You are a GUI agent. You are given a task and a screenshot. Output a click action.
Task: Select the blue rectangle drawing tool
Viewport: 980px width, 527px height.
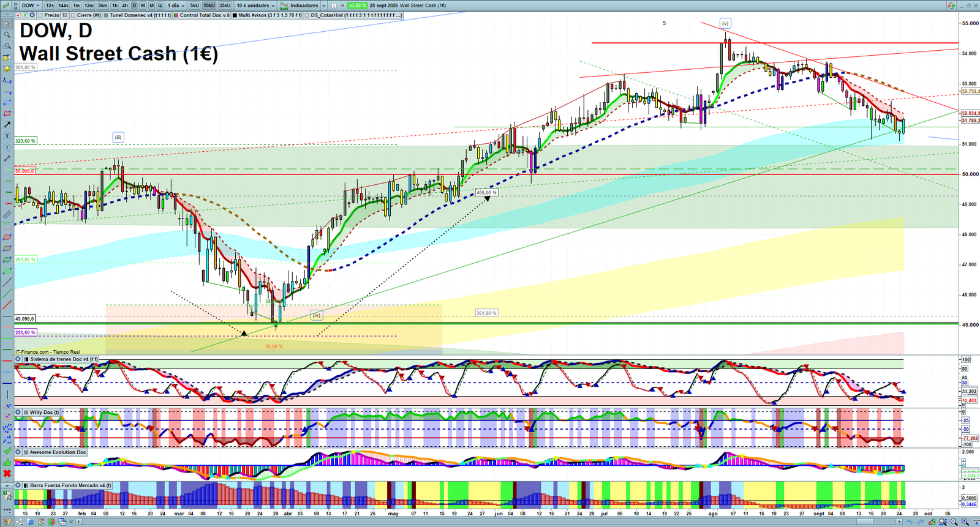point(7,102)
